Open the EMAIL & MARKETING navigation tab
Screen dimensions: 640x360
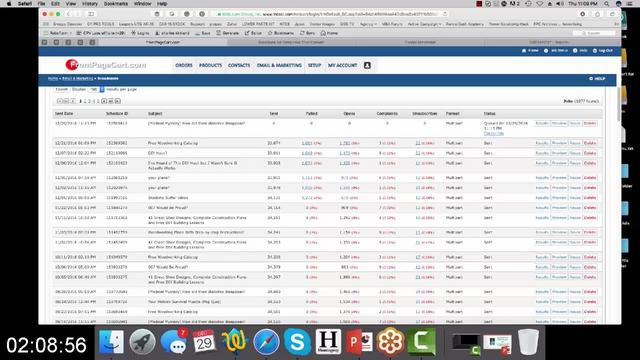[279, 65]
